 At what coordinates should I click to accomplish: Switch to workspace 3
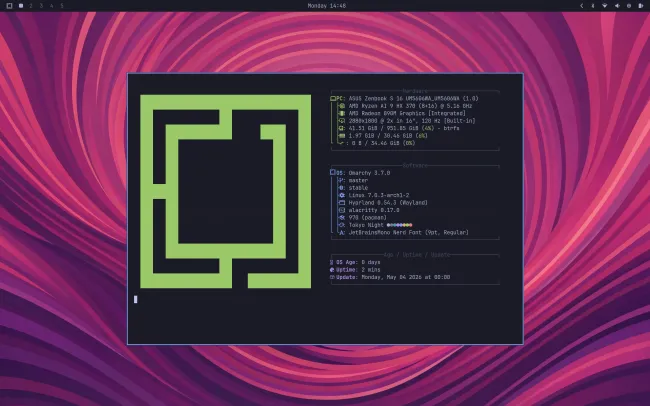[41, 6]
